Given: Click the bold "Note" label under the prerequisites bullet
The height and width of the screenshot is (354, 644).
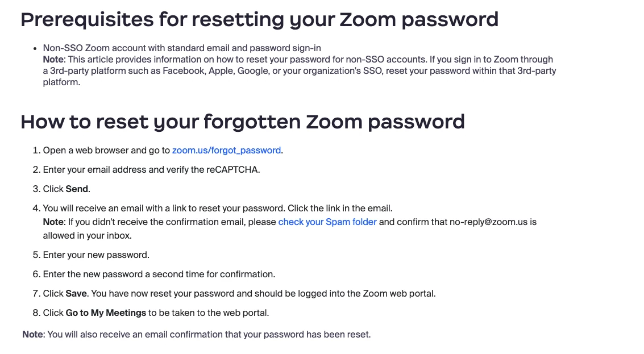Looking at the screenshot, I should [53, 60].
